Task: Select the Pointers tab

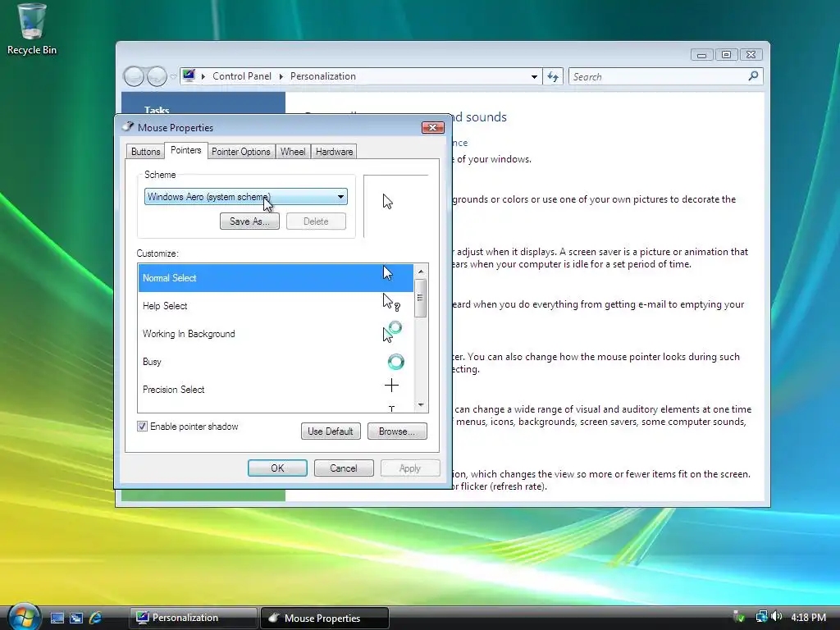Action: point(186,151)
